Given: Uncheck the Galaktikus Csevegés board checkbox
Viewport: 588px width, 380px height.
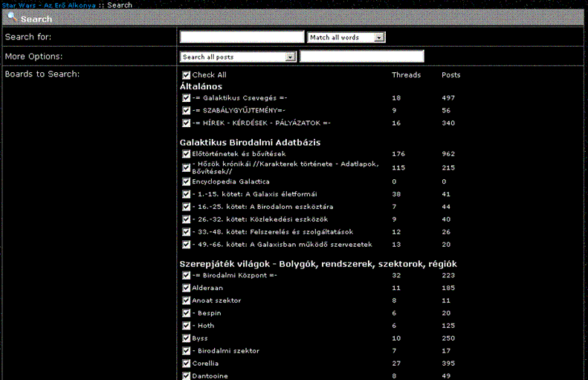Looking at the screenshot, I should (187, 98).
